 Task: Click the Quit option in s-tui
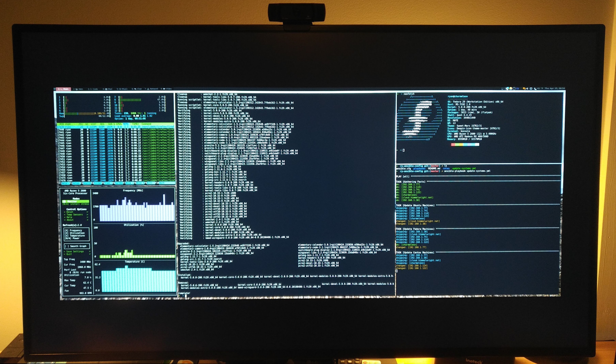tap(69, 254)
